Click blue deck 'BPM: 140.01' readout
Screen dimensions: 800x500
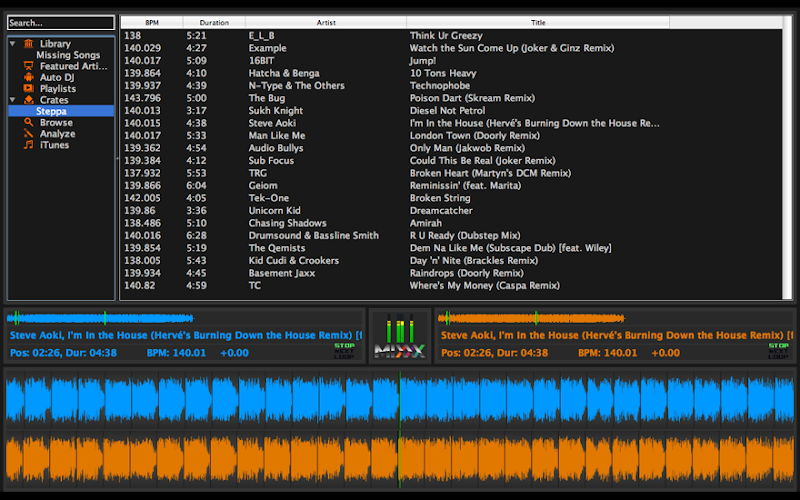click(176, 353)
